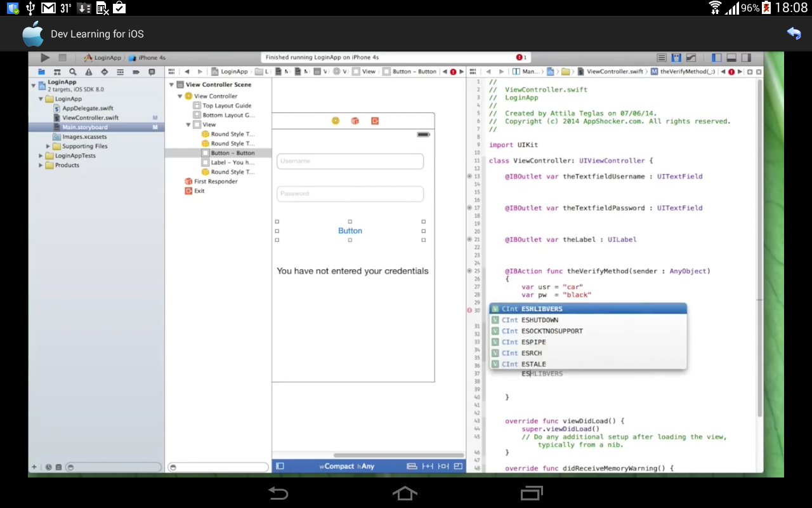812x508 pixels.
Task: Toggle the recent files clock filter
Action: click(49, 467)
